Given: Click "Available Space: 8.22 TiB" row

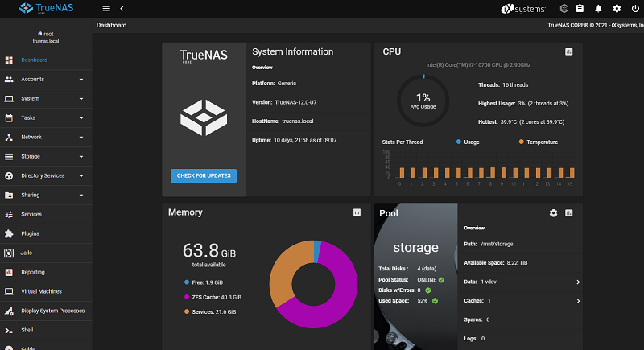Looking at the screenshot, I should [x=496, y=262].
